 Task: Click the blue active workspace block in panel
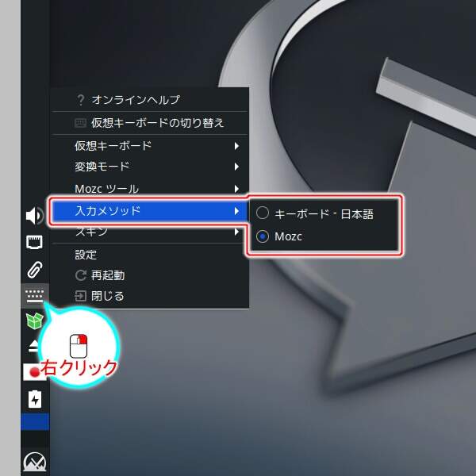click(35, 422)
